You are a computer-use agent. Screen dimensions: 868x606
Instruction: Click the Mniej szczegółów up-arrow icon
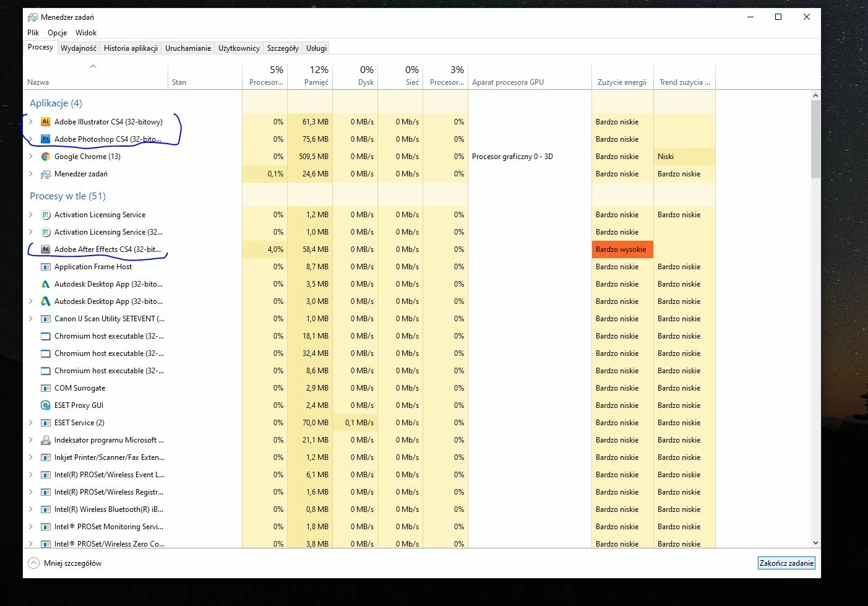tap(33, 563)
